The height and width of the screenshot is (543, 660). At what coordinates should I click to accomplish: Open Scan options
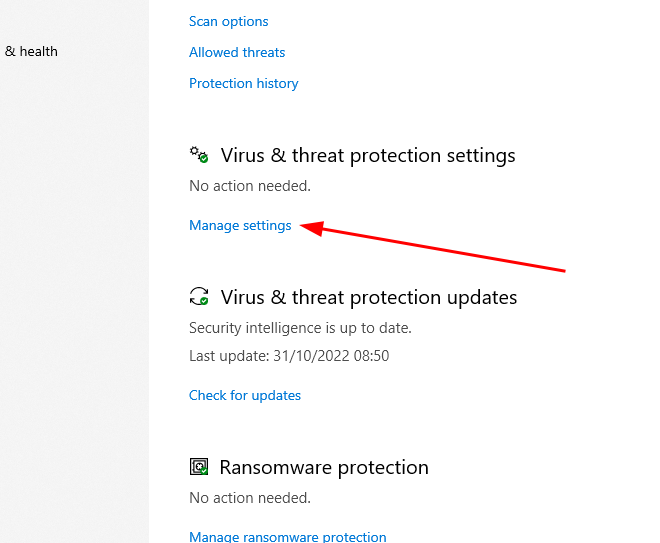[228, 21]
